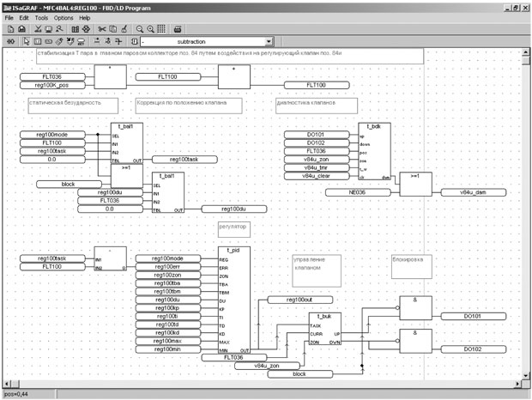Select the arrow selection tool
The width and height of the screenshot is (532, 400).
(26, 41)
